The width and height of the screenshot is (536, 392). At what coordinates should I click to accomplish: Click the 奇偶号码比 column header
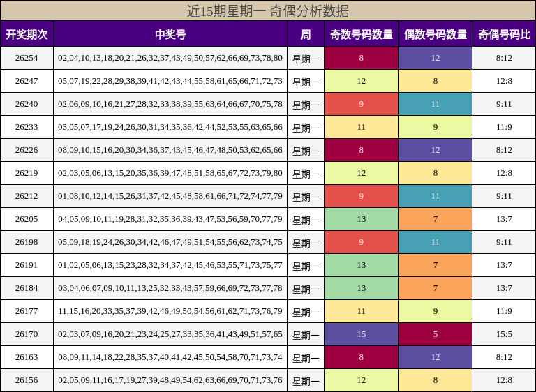504,34
